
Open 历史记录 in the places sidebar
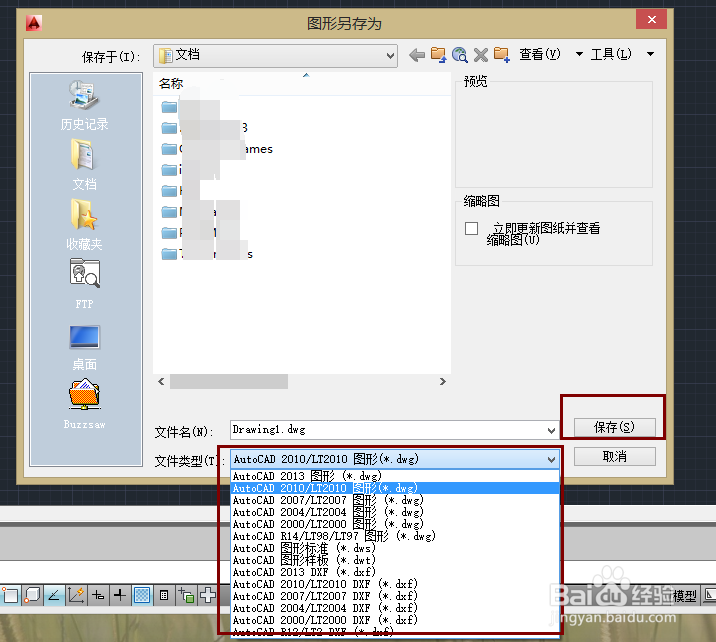coord(84,105)
